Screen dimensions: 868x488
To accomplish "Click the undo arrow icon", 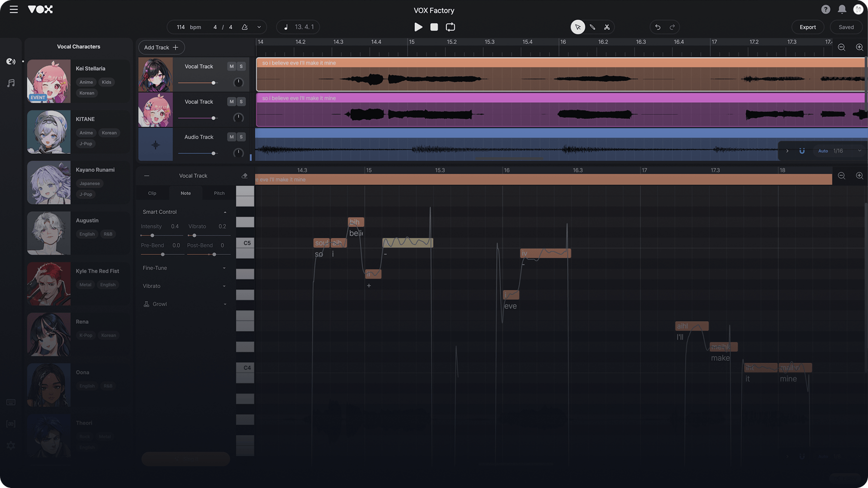I will (x=657, y=27).
